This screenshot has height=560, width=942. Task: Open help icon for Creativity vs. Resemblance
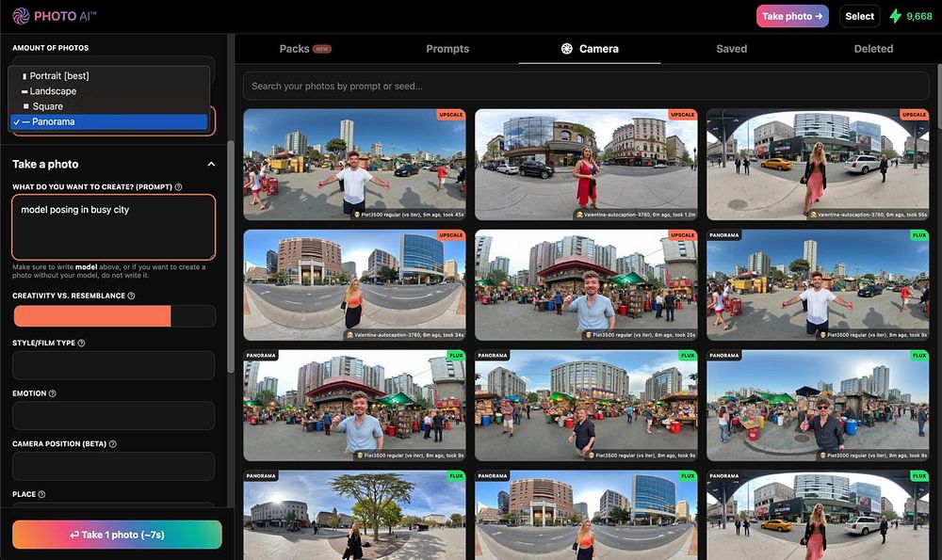pyautogui.click(x=131, y=296)
